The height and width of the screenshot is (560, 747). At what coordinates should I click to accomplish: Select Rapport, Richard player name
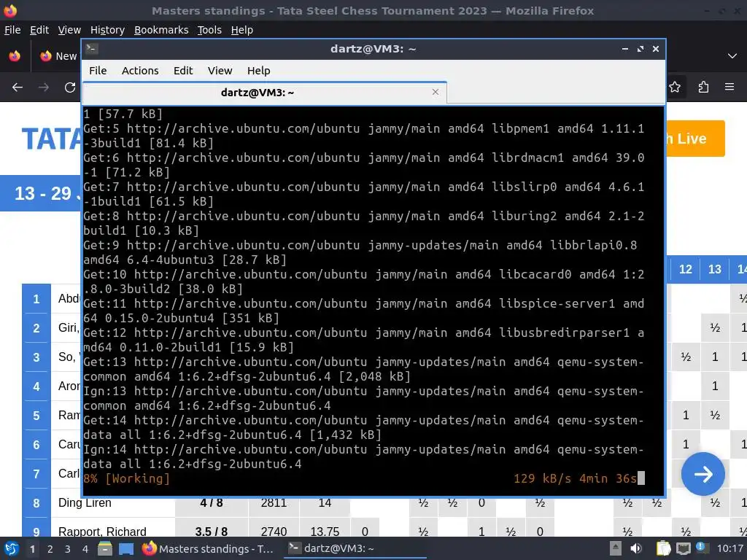click(x=102, y=532)
